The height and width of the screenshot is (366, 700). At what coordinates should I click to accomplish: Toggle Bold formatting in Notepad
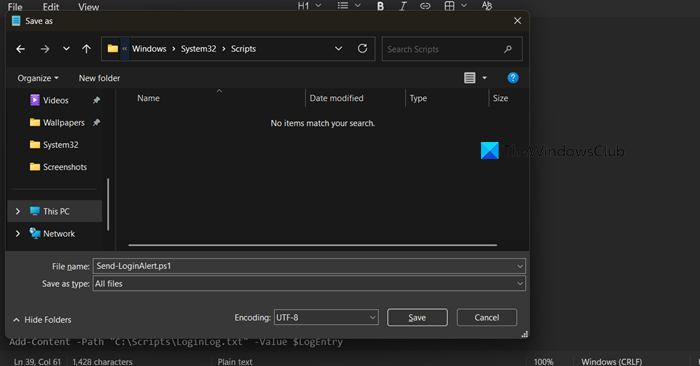(380, 6)
